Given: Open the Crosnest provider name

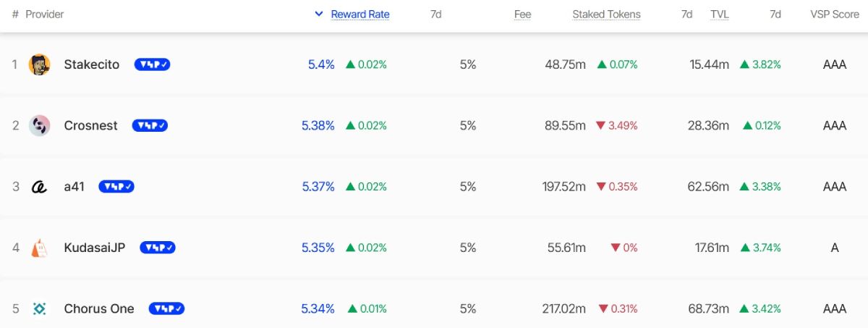Looking at the screenshot, I should [90, 125].
